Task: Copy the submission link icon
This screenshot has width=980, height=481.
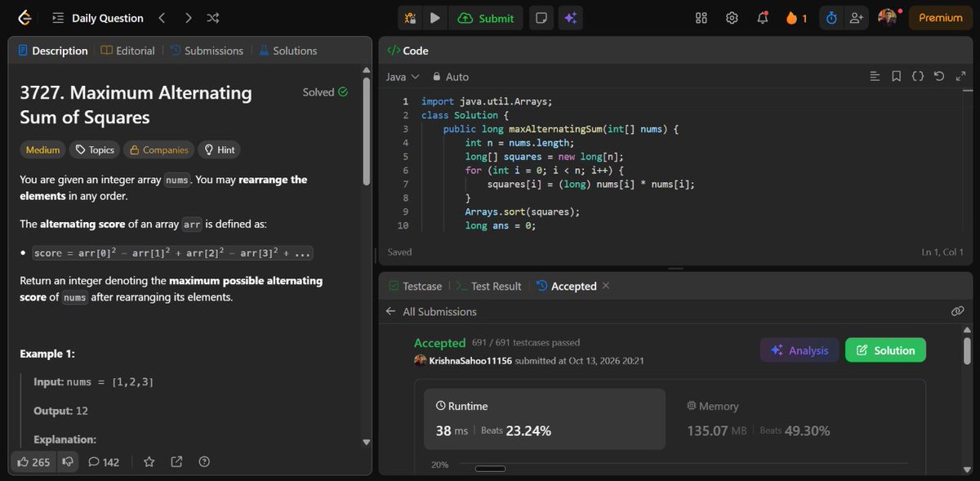Action: (x=958, y=311)
